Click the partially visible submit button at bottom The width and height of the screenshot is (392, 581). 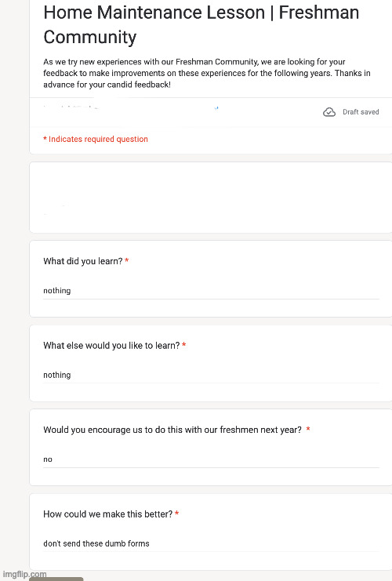pyautogui.click(x=56, y=579)
